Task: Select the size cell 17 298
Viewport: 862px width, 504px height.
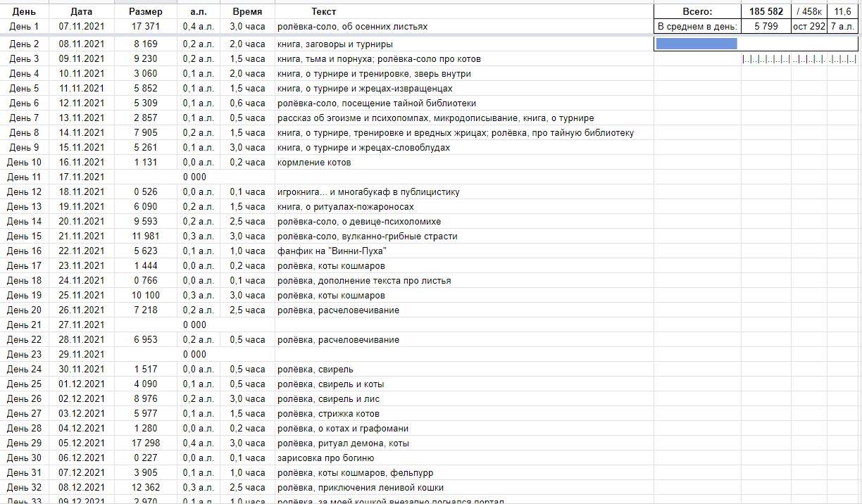Action: (x=145, y=443)
